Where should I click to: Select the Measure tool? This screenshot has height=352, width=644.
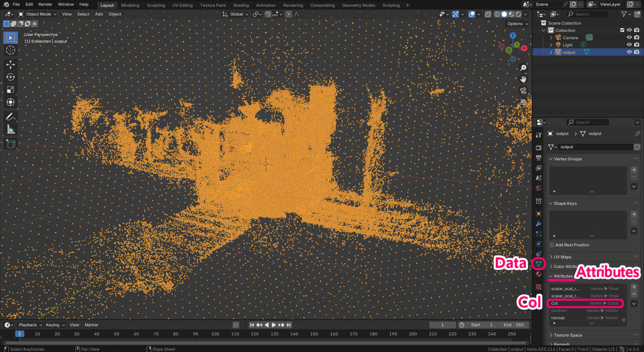[10, 129]
